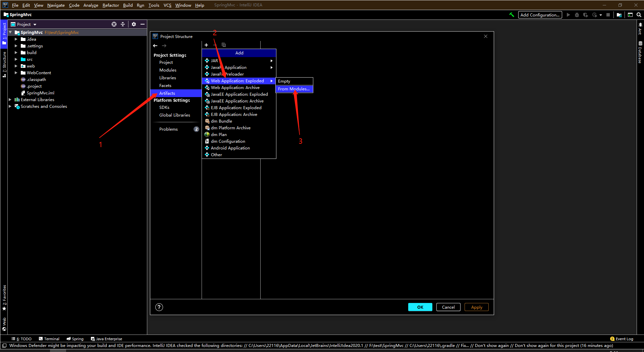
Task: Click the Select Opened File crosshair icon
Action: click(x=114, y=24)
